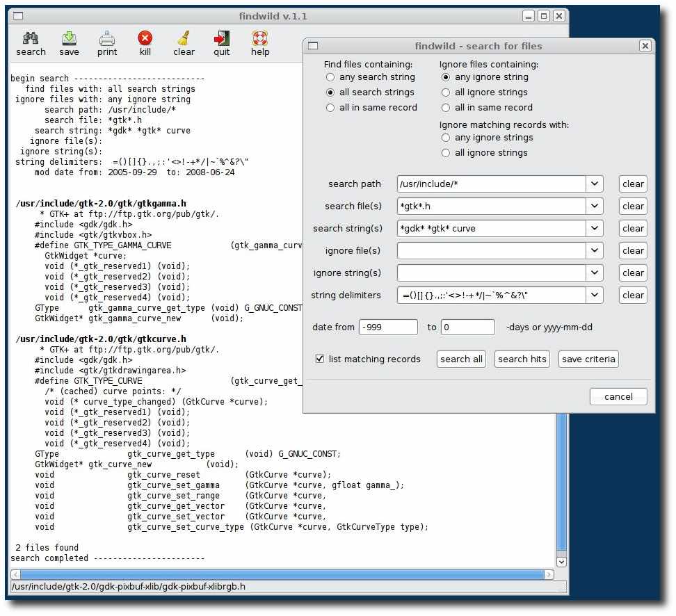Screen dimensions: 676x616
Task: Select 'any search string' radio option
Action: click(330, 77)
